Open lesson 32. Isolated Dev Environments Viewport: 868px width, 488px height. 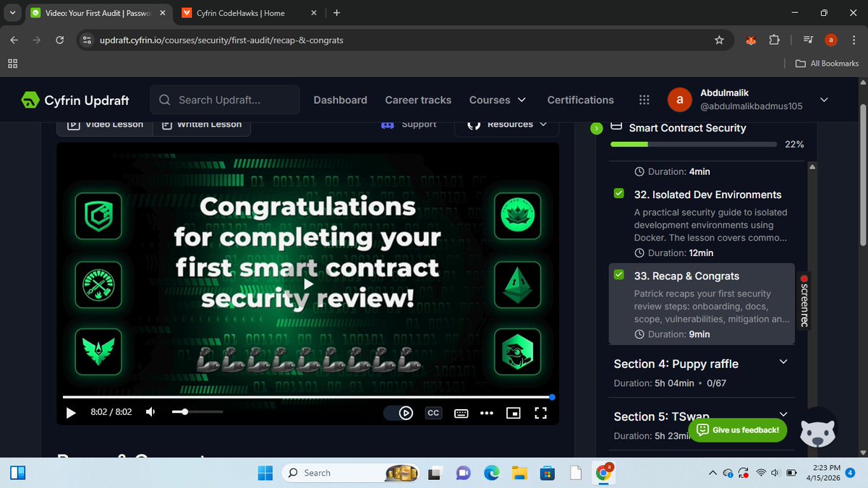[707, 194]
